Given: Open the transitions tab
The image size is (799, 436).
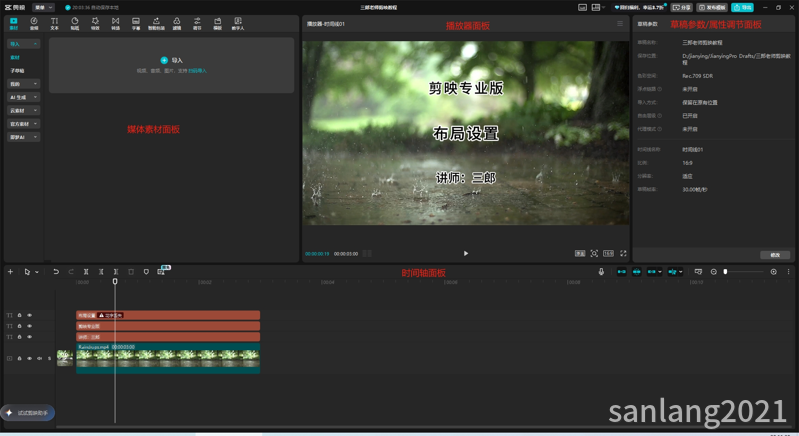Looking at the screenshot, I should (x=116, y=23).
